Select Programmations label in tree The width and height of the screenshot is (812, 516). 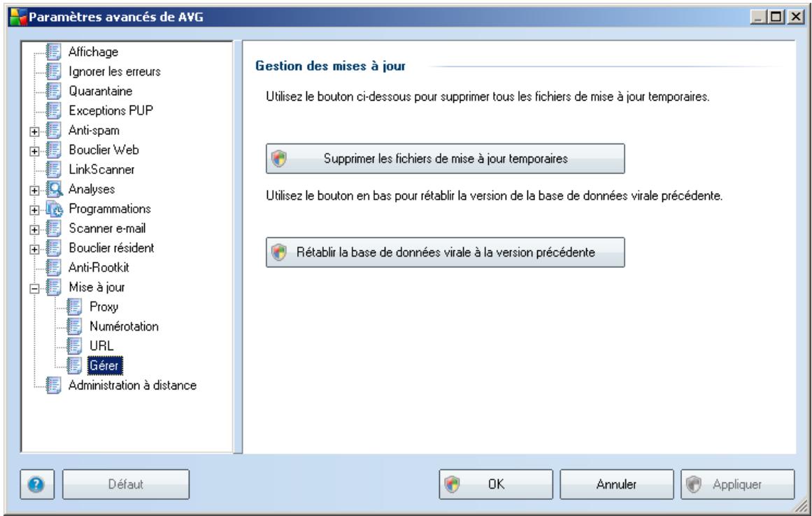pos(110,208)
